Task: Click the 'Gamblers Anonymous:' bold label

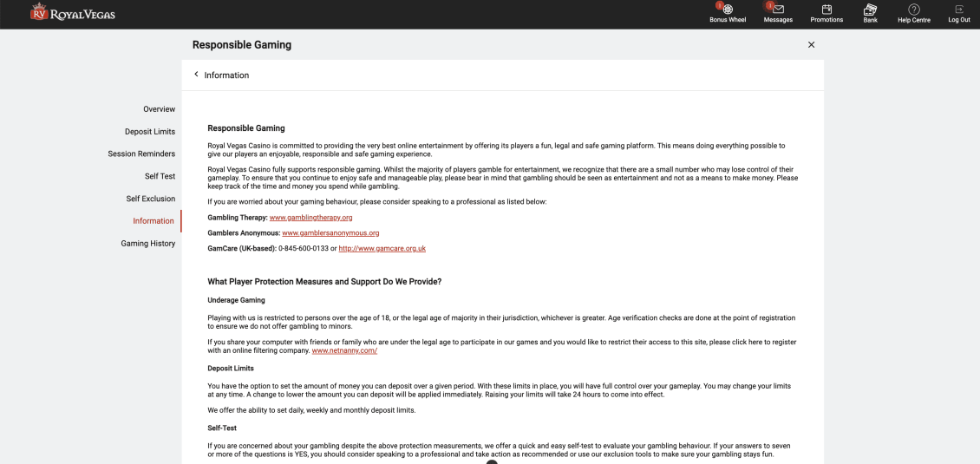Action: click(x=244, y=233)
